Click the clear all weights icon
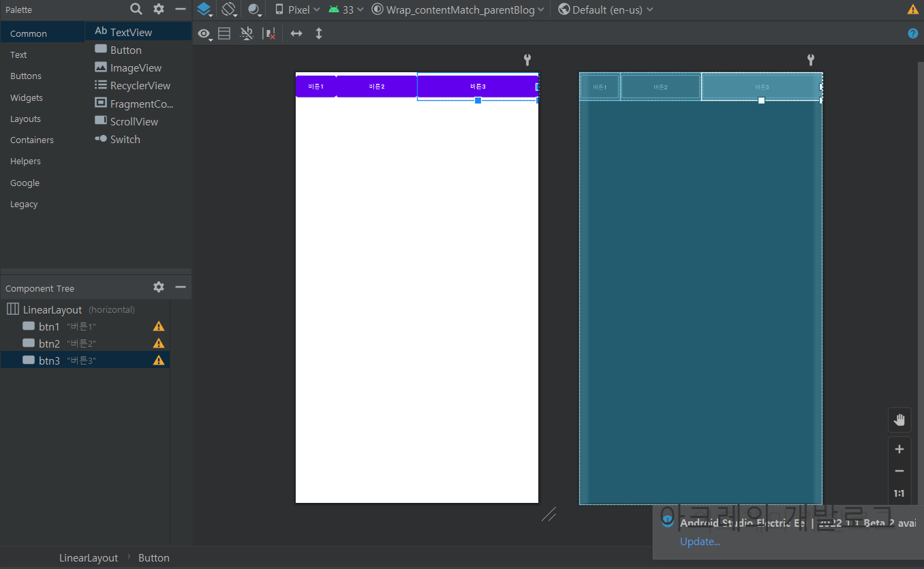The height and width of the screenshot is (569, 924). coord(270,33)
